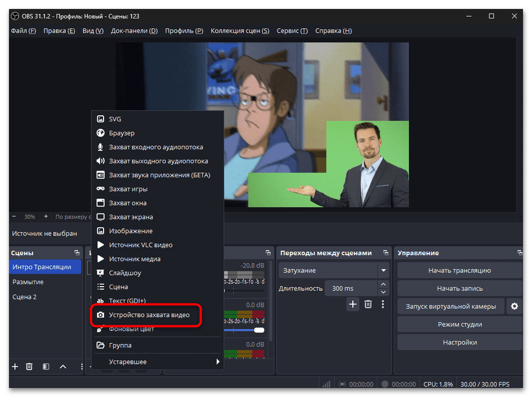Click Запуск виртуальной камеры button
The height and width of the screenshot is (397, 532).
pyautogui.click(x=451, y=306)
